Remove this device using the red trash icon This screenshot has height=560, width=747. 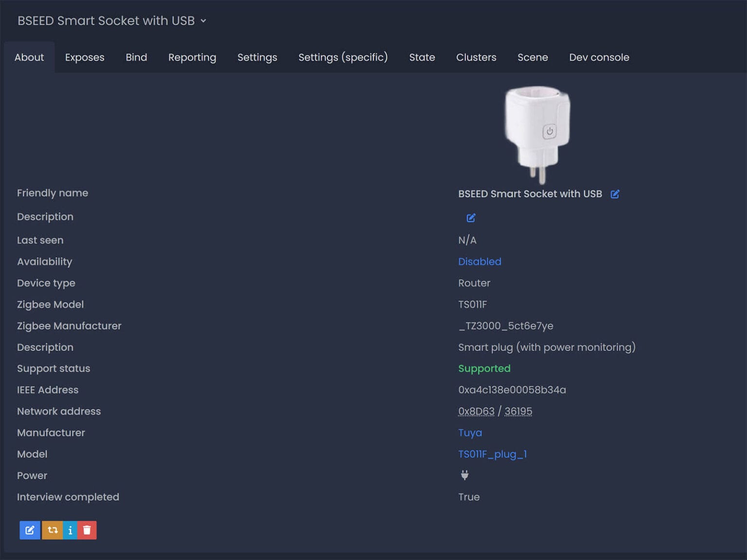(87, 530)
